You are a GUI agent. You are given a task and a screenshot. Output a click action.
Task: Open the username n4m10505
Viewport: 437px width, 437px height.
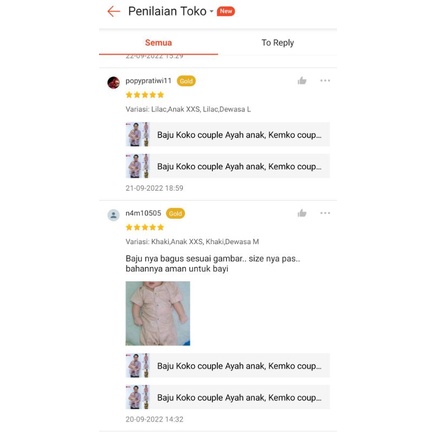pyautogui.click(x=143, y=213)
